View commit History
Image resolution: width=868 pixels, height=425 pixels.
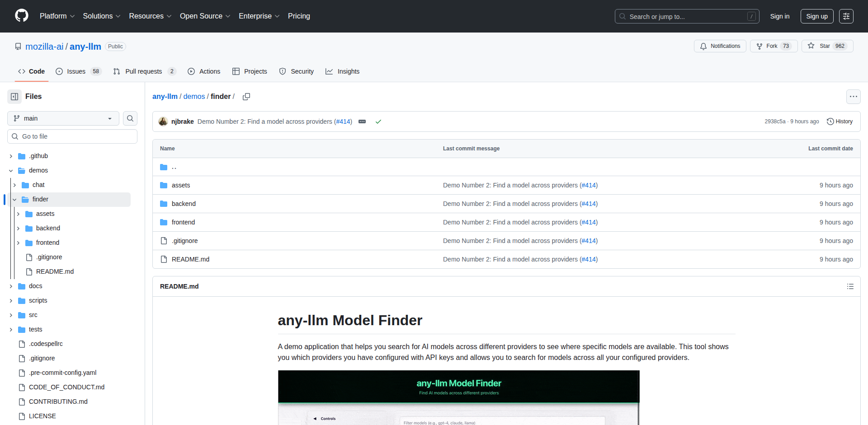point(840,121)
